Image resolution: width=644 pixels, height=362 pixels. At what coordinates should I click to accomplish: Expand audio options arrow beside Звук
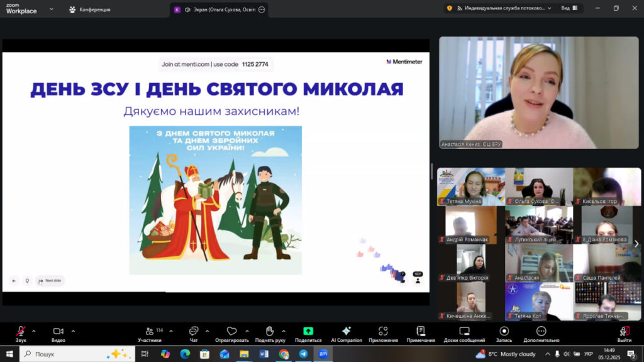tap(34, 331)
